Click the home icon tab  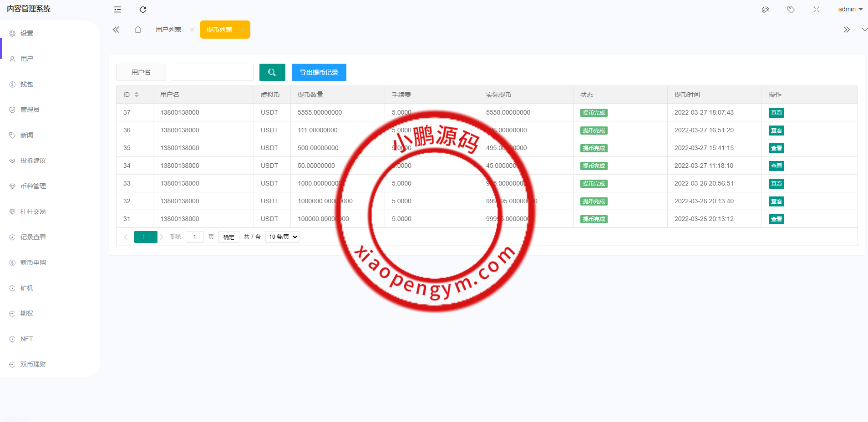click(138, 30)
